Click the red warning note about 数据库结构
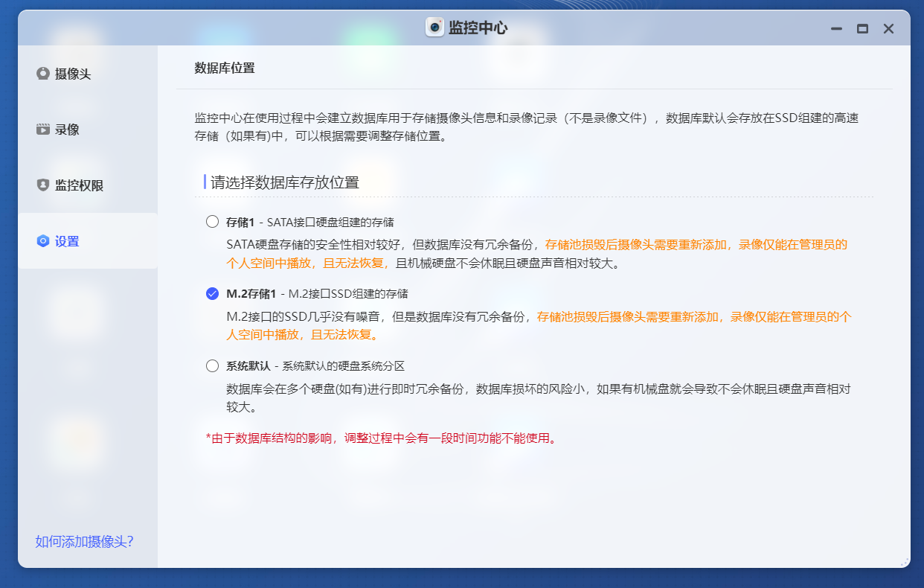 click(382, 438)
